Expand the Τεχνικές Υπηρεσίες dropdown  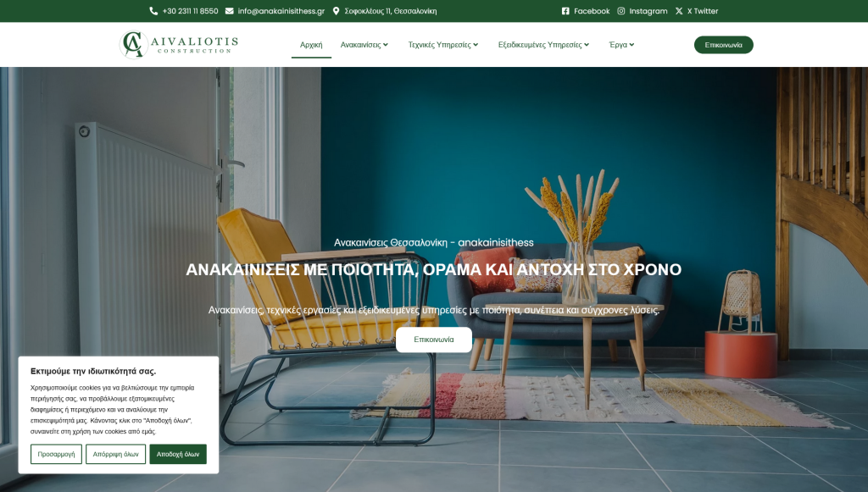click(x=442, y=45)
